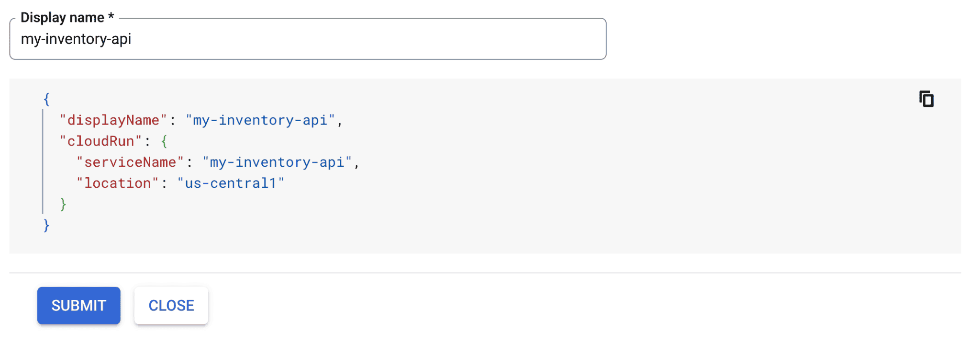The height and width of the screenshot is (344, 980).
Task: Copy the JSON code to clipboard
Action: click(x=926, y=99)
